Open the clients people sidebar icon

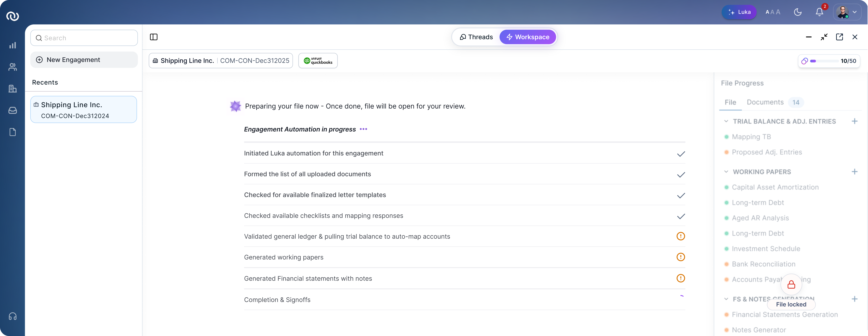coord(12,67)
